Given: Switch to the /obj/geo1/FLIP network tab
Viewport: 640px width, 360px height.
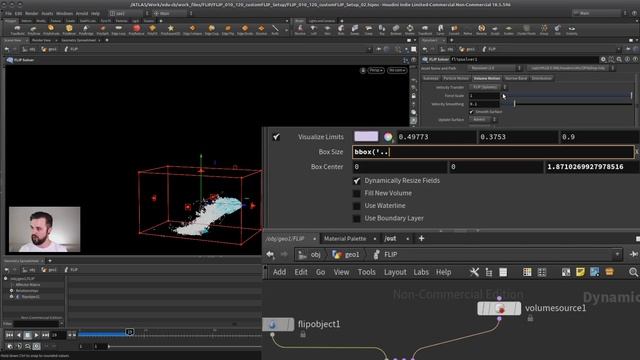Looking at the screenshot, I should 285,238.
